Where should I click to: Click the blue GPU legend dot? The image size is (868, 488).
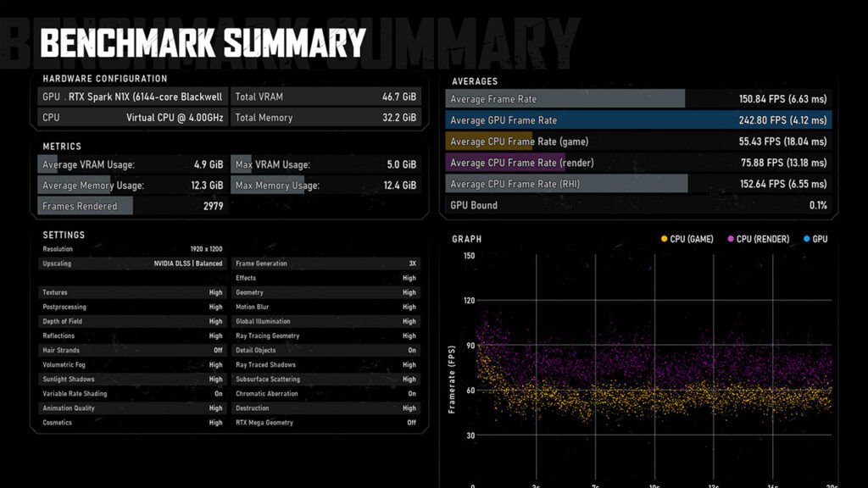pos(807,239)
